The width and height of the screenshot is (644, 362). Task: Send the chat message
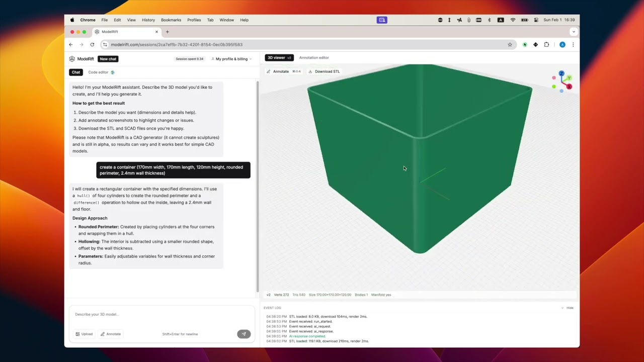244,334
